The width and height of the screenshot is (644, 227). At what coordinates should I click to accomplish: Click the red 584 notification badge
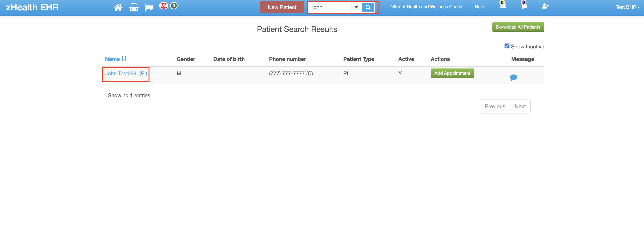[x=163, y=6]
